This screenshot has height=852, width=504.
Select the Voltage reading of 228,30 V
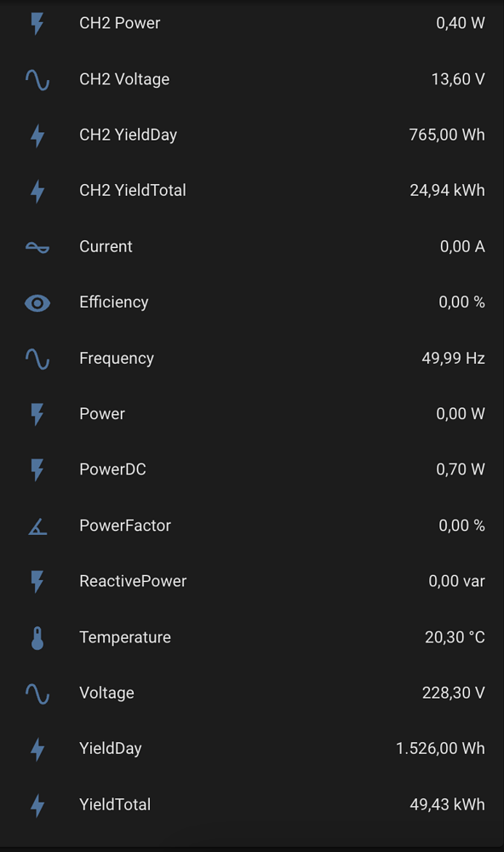click(454, 693)
